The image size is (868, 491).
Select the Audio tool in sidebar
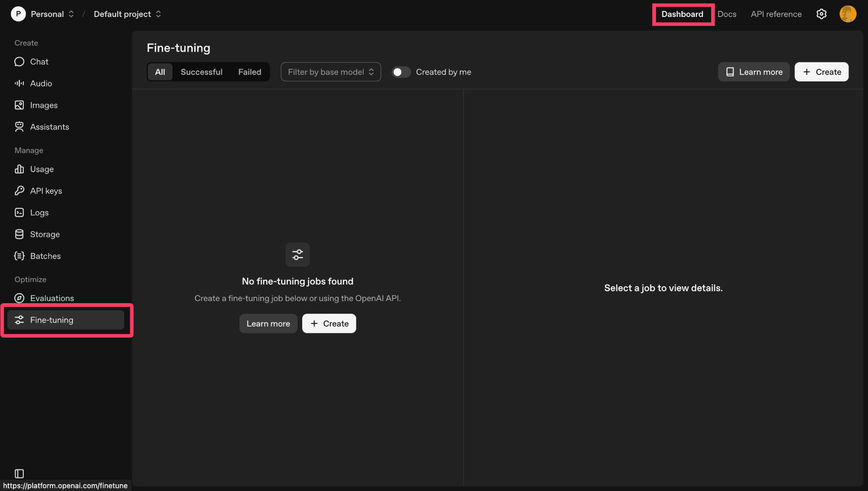pos(41,83)
